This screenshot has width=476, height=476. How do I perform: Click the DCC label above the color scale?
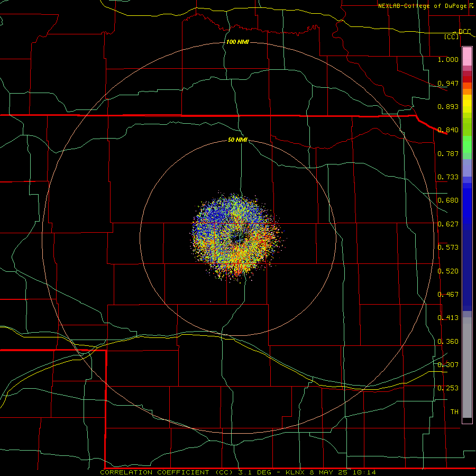[464, 32]
